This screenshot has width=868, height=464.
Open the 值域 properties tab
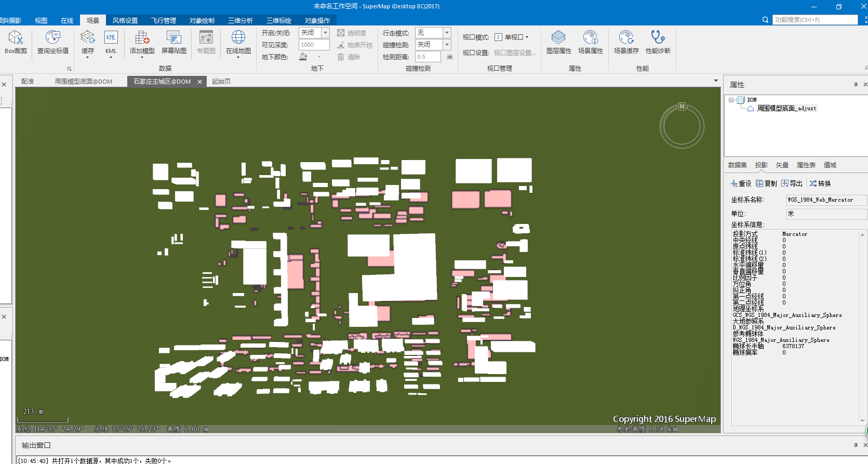tap(830, 165)
